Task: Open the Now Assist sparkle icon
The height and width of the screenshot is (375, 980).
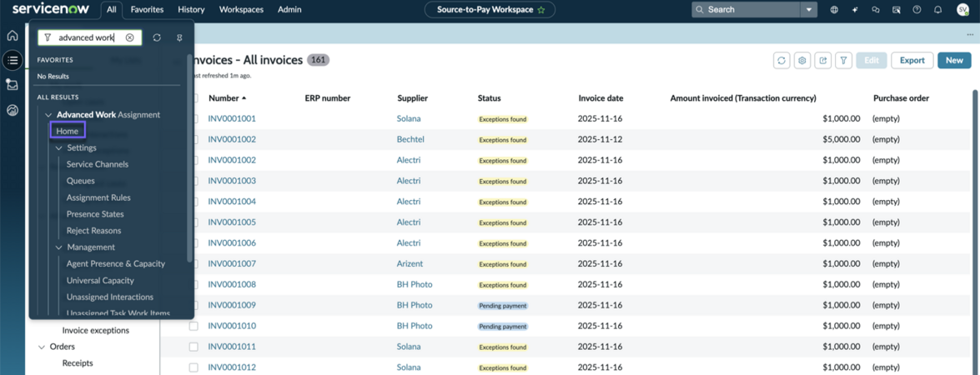Action: (854, 10)
